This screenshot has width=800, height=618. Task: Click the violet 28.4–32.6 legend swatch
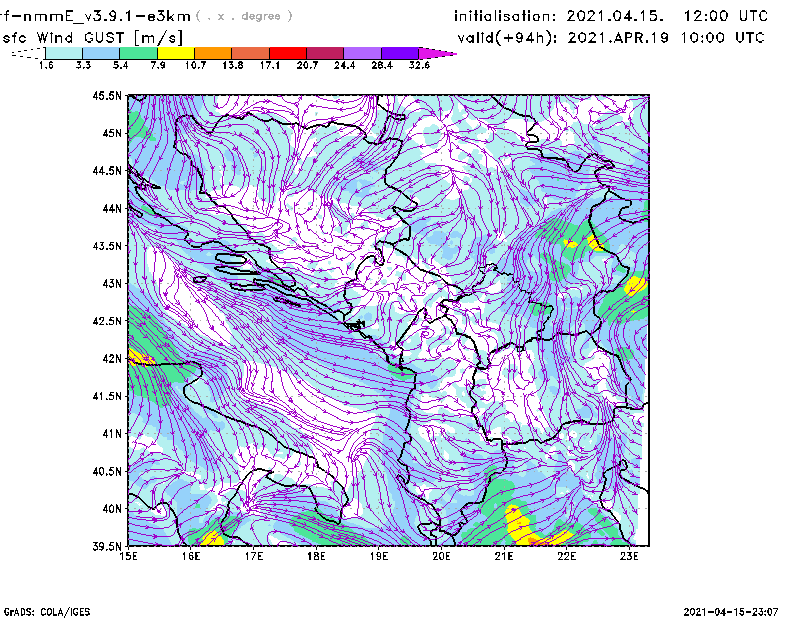click(x=399, y=53)
